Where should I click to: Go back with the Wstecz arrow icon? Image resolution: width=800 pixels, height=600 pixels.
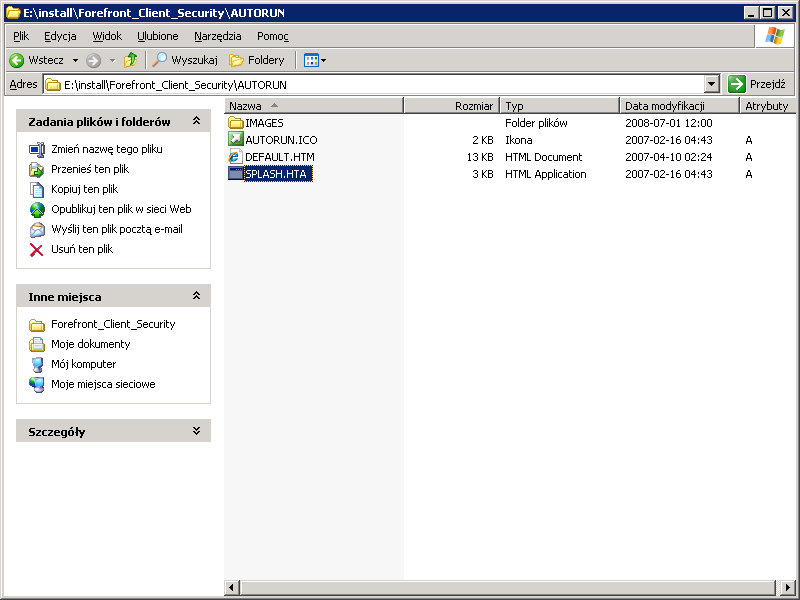17,60
